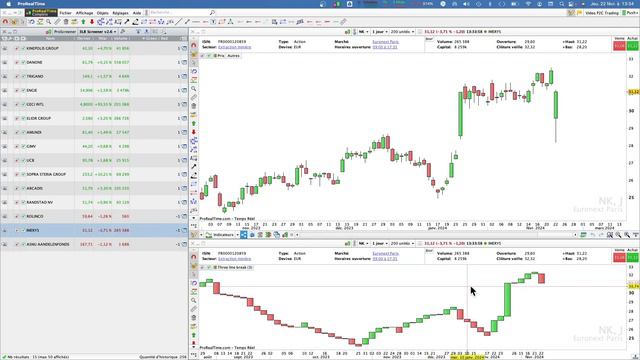Image resolution: width=640 pixels, height=360 pixels.
Task: Select the black diagonal arrow tool in toolbar
Action: [x=127, y=22]
